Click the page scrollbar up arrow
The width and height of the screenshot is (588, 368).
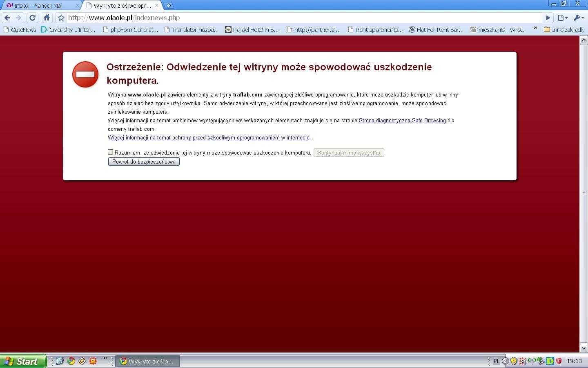coord(584,40)
